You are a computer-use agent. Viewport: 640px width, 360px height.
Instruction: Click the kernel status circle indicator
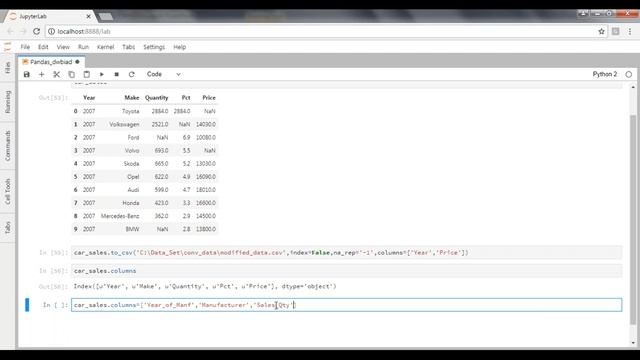[629, 74]
